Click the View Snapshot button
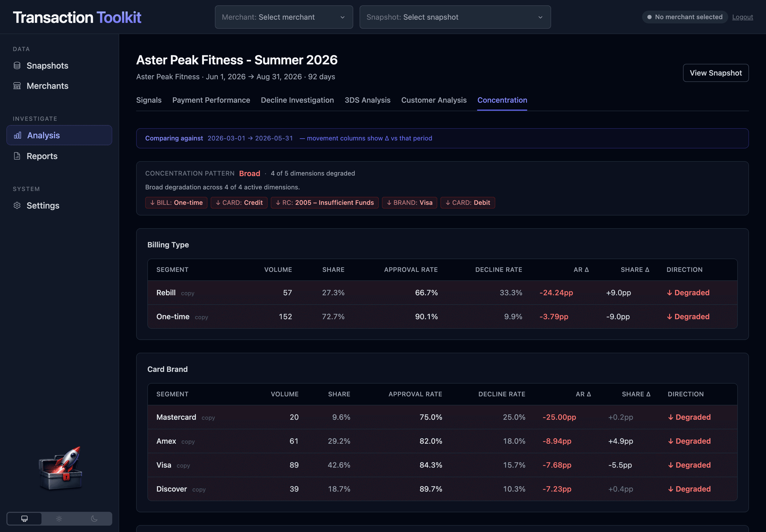 716,73
